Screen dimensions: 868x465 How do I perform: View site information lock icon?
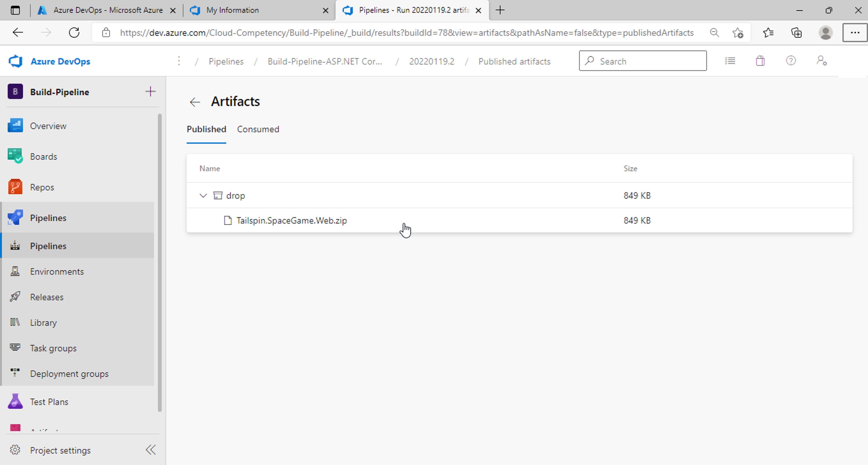(106, 33)
